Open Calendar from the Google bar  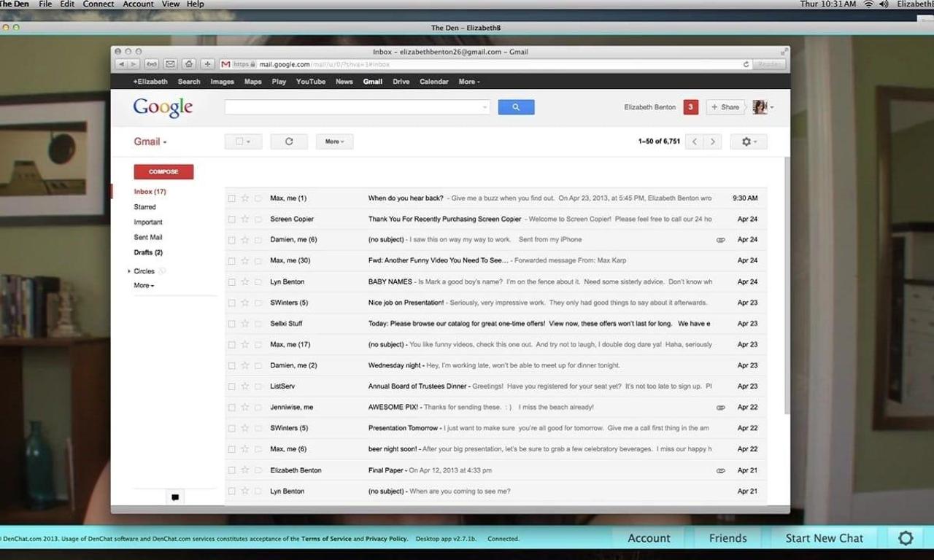pos(433,82)
